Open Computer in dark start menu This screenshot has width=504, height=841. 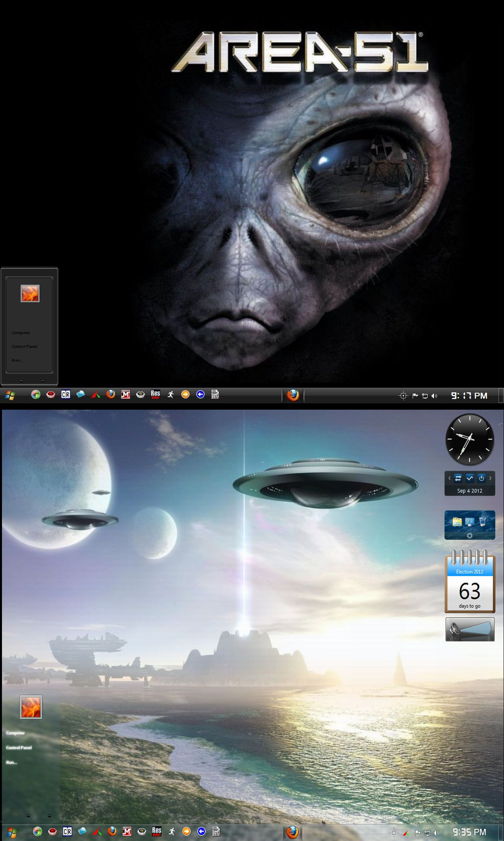(21, 332)
